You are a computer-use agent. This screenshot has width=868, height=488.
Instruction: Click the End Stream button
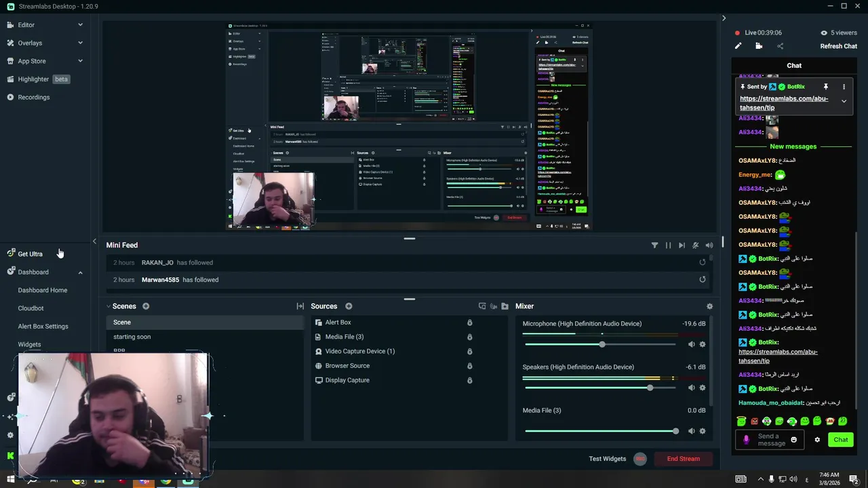683,459
